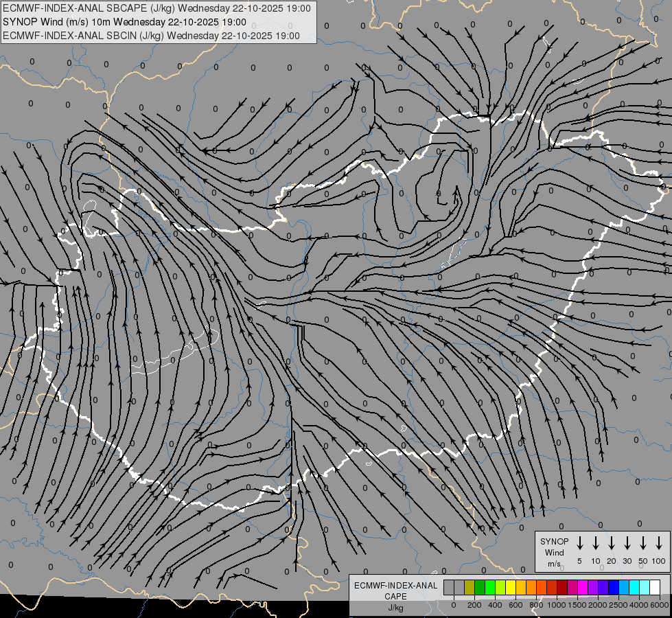The image size is (672, 618).
Task: Click the J/kg unit label in legend
Action: (395, 608)
